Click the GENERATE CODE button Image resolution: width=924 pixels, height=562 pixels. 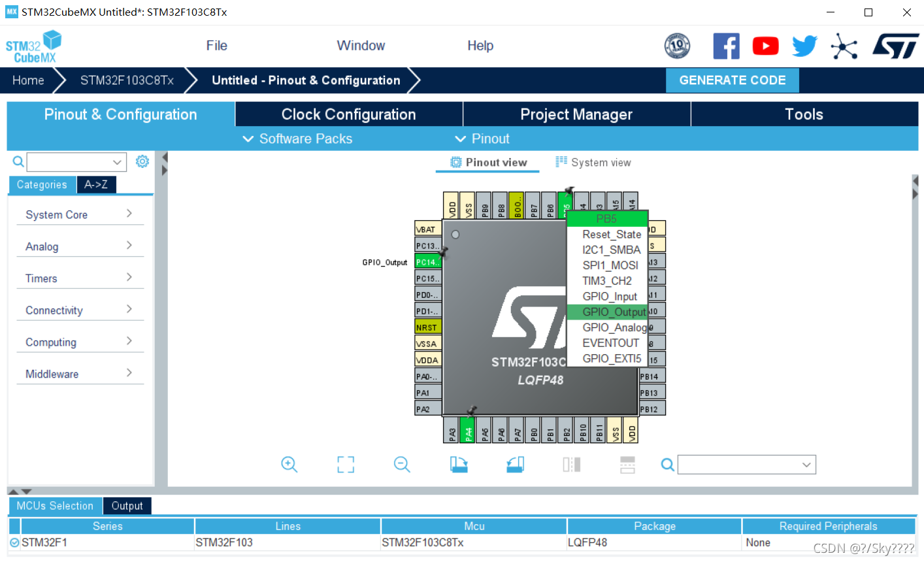[x=733, y=80]
